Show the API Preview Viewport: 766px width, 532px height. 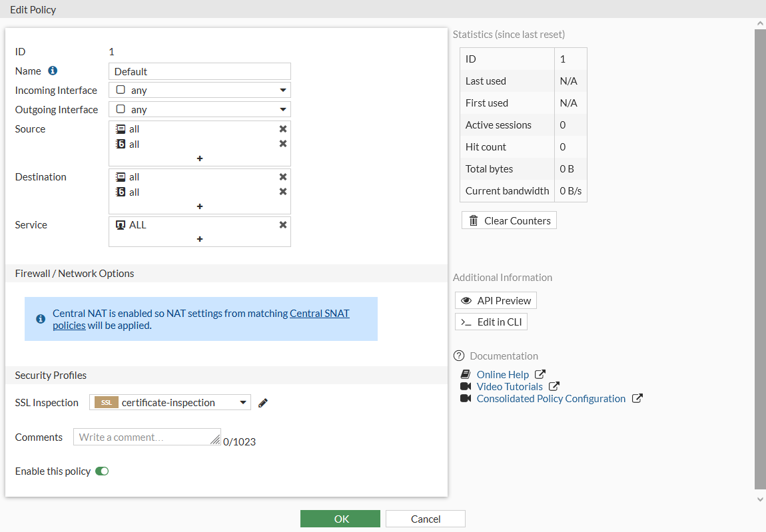(496, 301)
